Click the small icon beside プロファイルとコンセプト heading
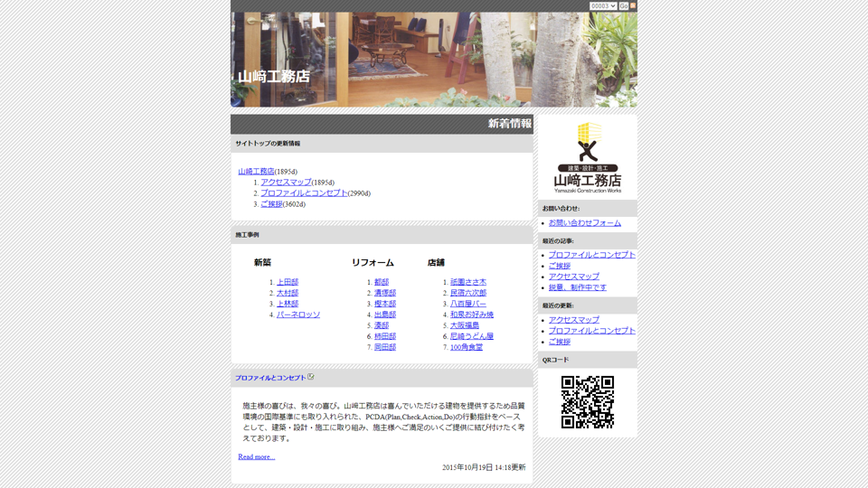Screen dimensions: 868x488 (x=311, y=377)
